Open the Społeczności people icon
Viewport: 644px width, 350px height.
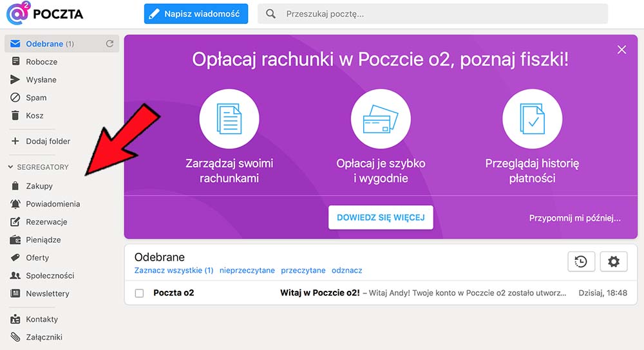pyautogui.click(x=15, y=276)
